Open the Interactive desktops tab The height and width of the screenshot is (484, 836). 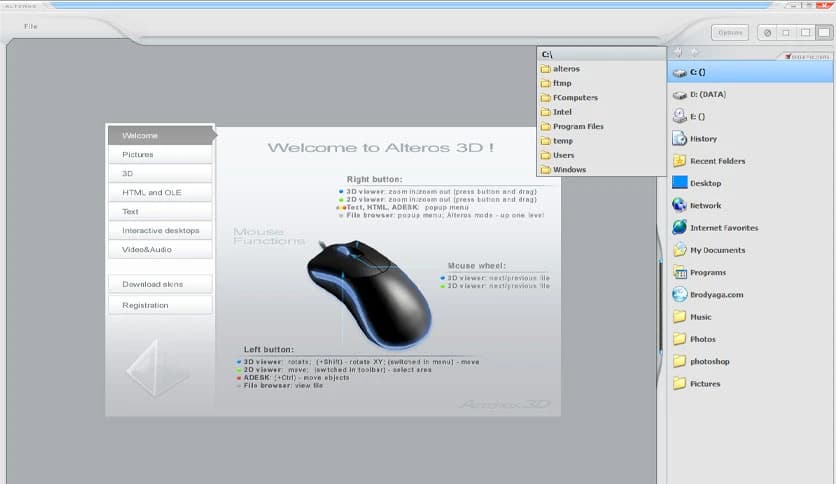click(160, 230)
